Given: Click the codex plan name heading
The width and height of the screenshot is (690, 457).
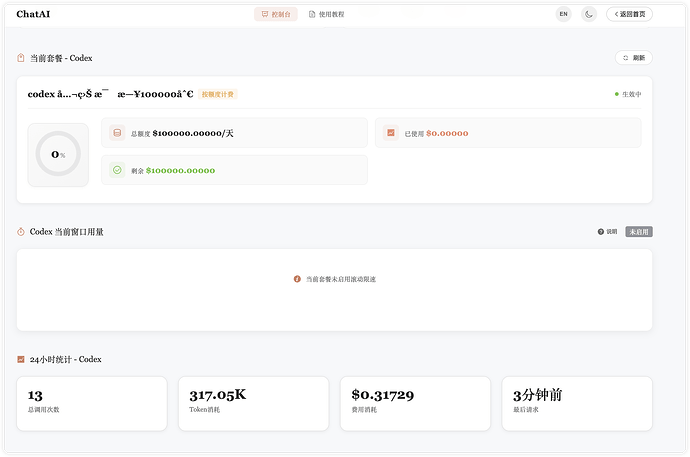Looking at the screenshot, I should [x=110, y=94].
